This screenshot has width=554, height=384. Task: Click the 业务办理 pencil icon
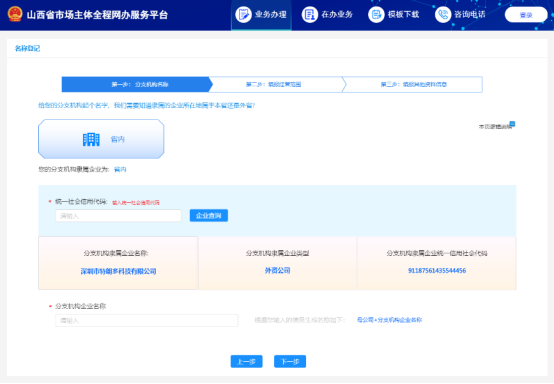click(x=243, y=14)
